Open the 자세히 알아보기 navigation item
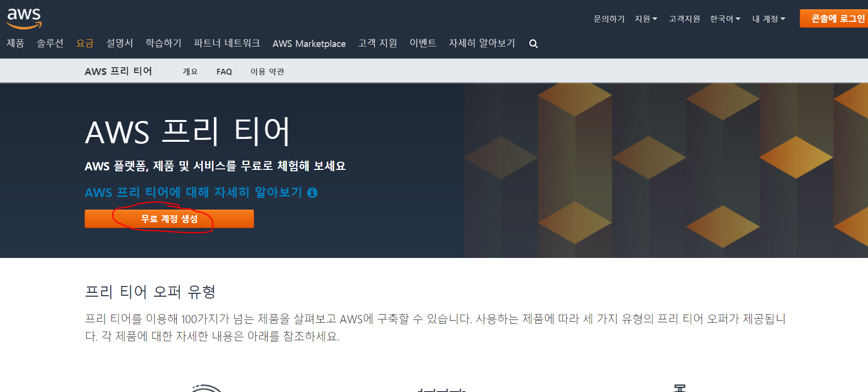This screenshot has height=392, width=868. 482,43
